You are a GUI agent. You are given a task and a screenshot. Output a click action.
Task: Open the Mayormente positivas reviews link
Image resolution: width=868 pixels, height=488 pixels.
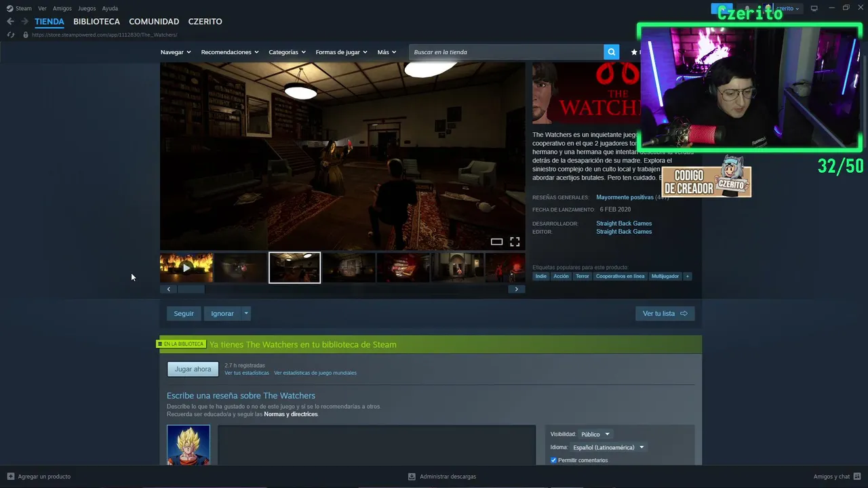[625, 197]
